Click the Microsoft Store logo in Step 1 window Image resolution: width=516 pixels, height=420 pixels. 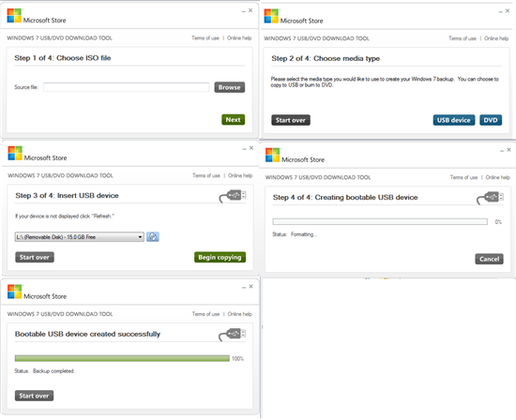[x=14, y=15]
